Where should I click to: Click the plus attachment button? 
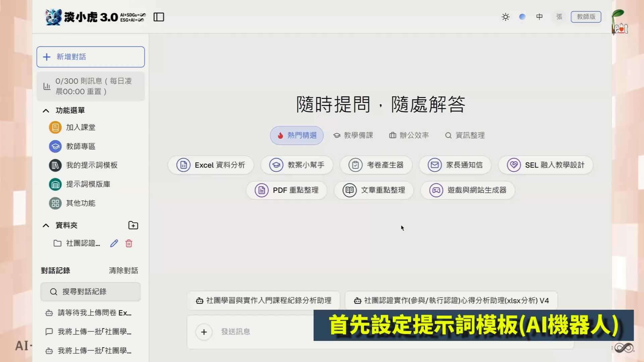[204, 332]
